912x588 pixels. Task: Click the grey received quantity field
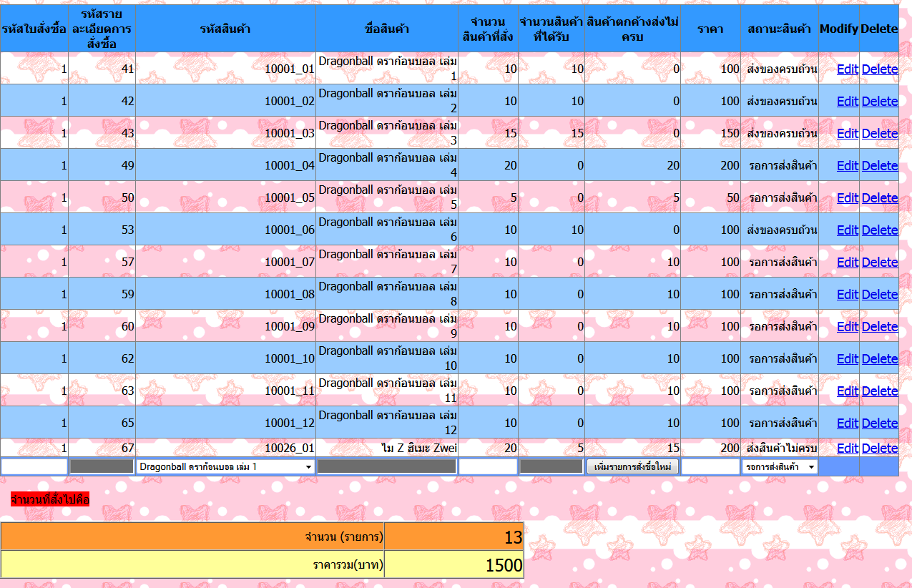(551, 466)
